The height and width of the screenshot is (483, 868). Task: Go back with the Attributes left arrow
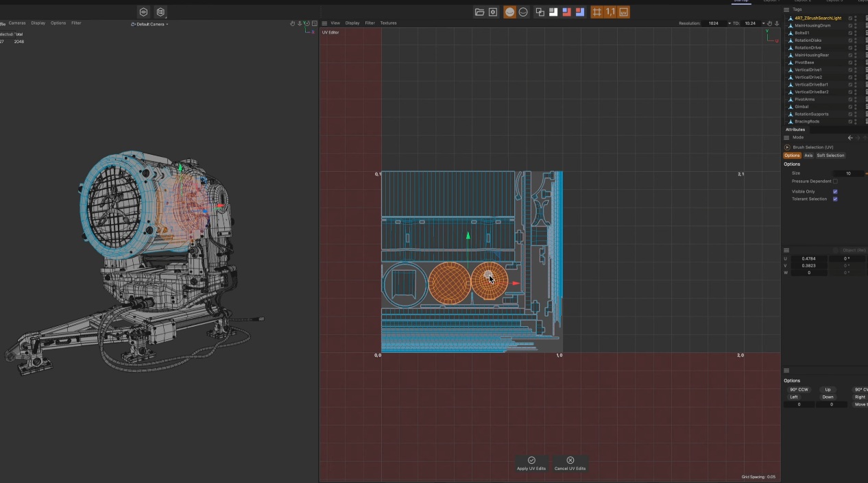(x=850, y=138)
